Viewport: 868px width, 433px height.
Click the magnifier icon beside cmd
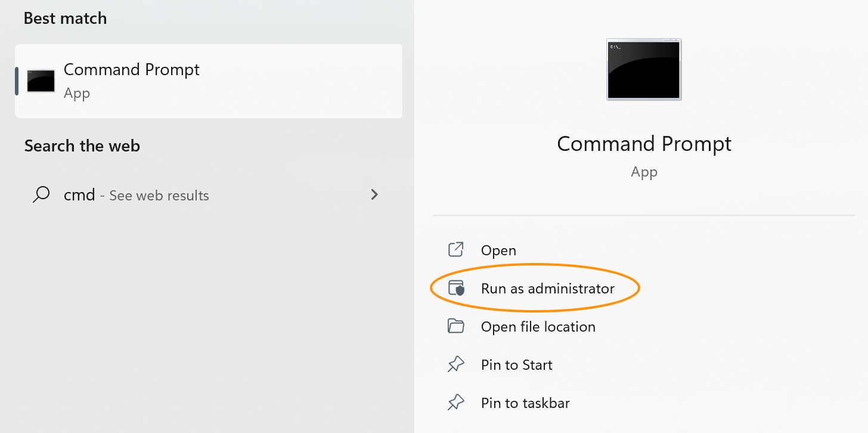(41, 195)
